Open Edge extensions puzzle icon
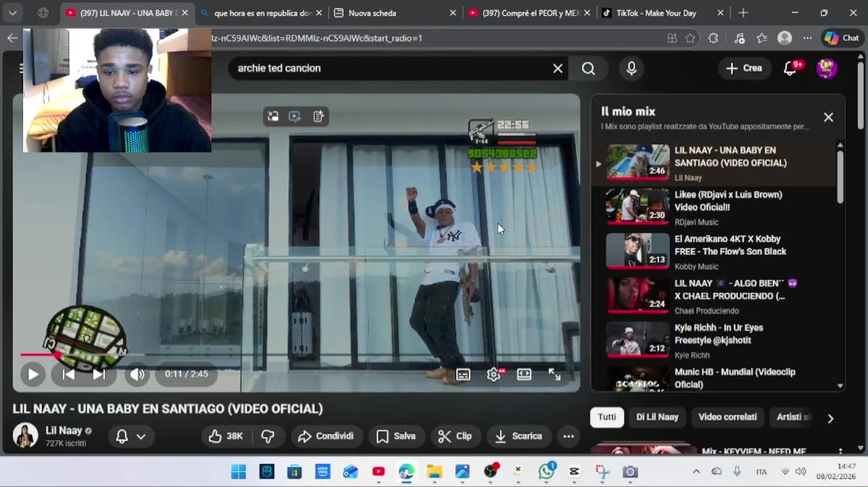This screenshot has width=868, height=487. 713,38
